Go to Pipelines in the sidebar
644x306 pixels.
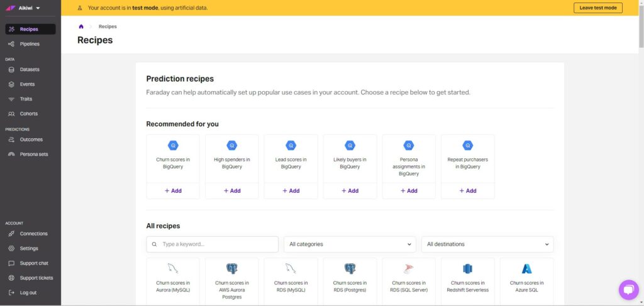coord(30,44)
